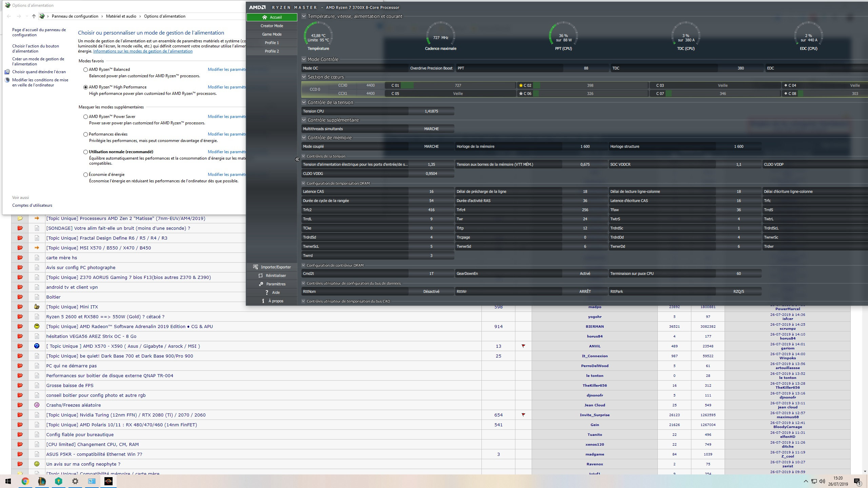The image size is (868, 488).
Task: Open the Settings gear in the taskbar
Action: click(x=75, y=481)
